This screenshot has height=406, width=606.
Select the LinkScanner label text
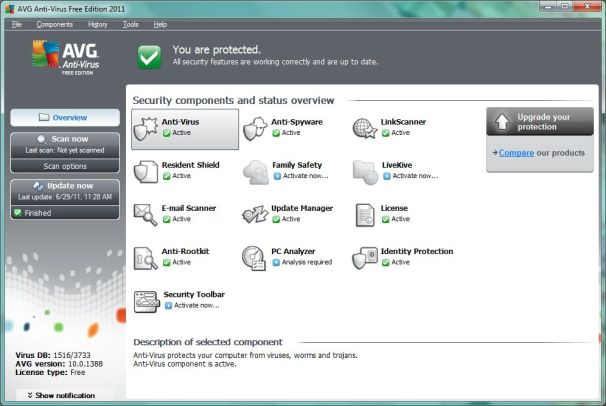[403, 122]
